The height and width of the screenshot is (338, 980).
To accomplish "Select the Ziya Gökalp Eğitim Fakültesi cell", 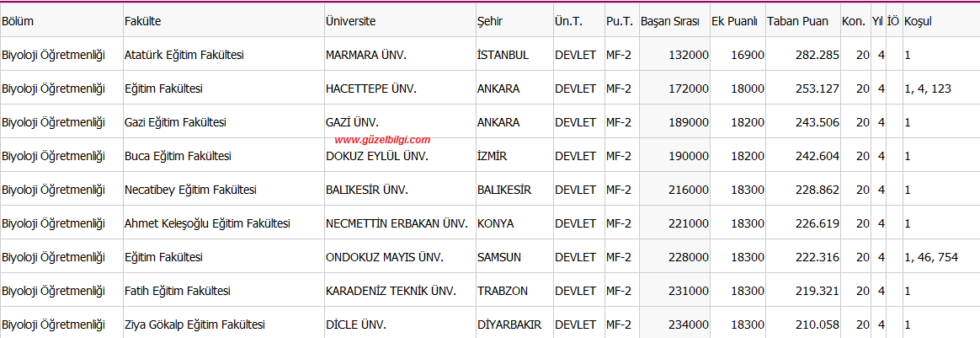I will 194,325.
